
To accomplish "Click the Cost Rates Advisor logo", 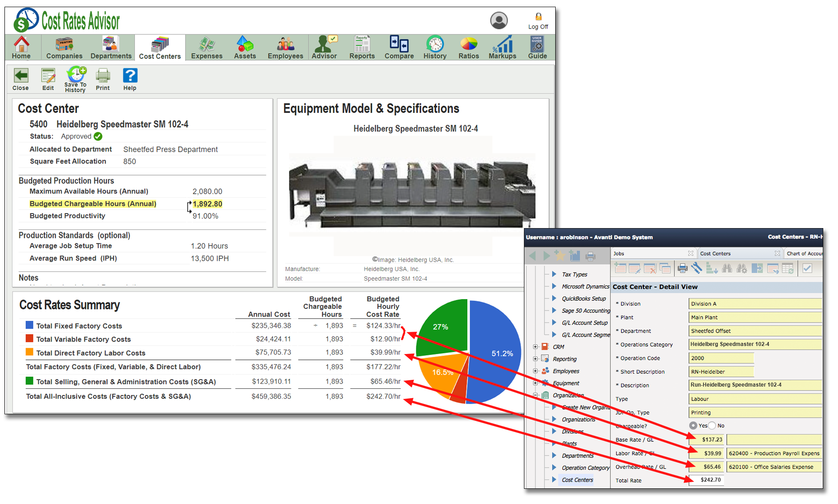I will (67, 21).
